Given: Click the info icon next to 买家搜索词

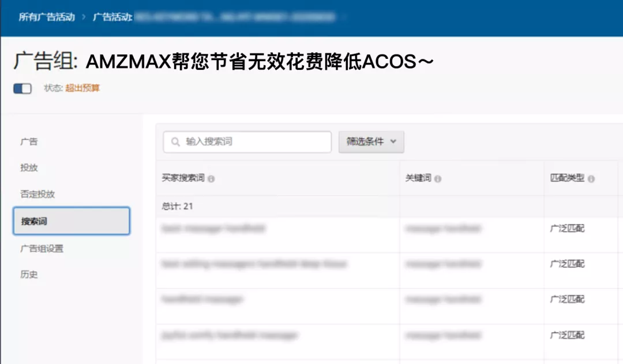Looking at the screenshot, I should pos(211,179).
